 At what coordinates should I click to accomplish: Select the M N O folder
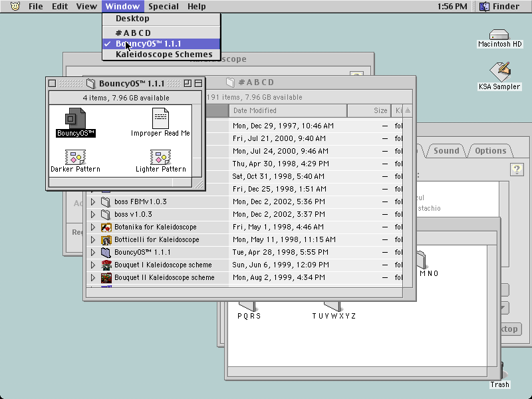(x=422, y=260)
